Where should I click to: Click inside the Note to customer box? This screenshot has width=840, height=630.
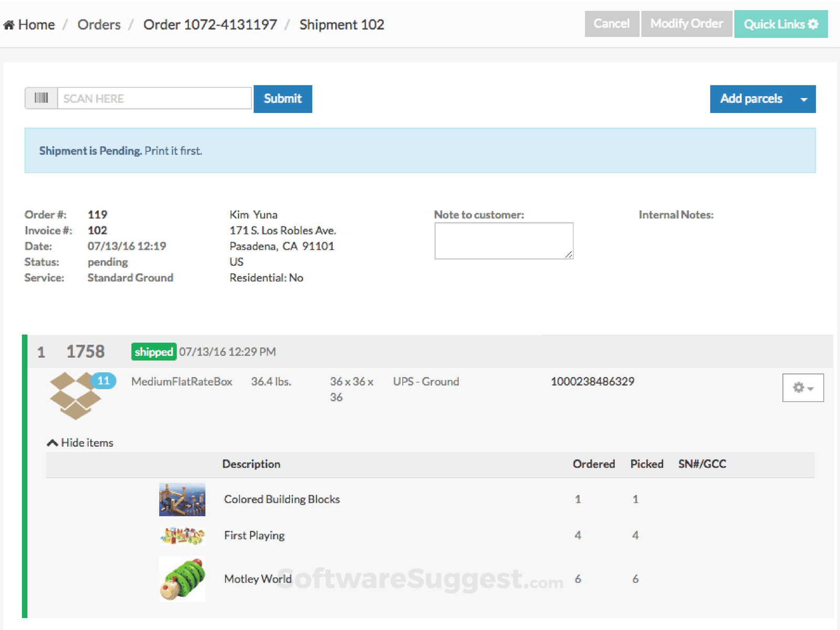(503, 240)
